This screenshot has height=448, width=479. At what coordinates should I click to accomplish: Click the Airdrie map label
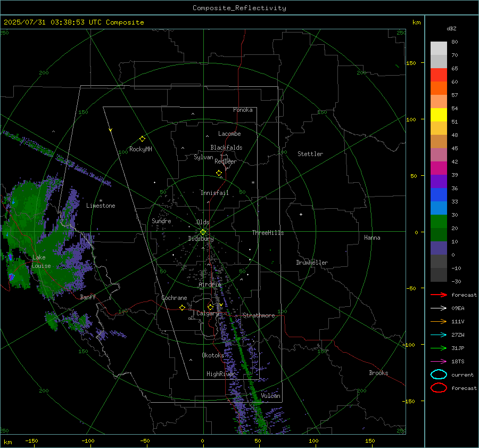tap(210, 284)
